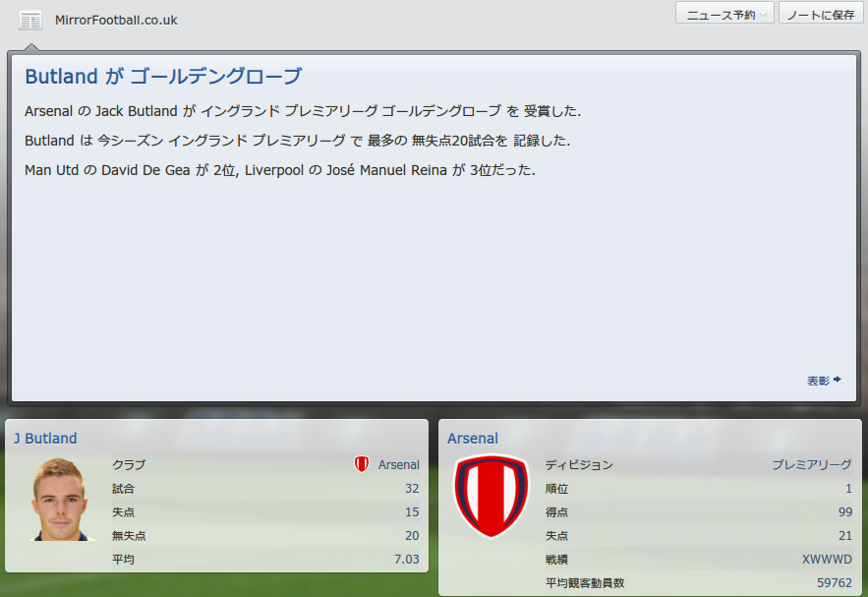This screenshot has height=597, width=868.
Task: Select the 戦績 row showing XWWWD
Action: pyautogui.click(x=699, y=560)
